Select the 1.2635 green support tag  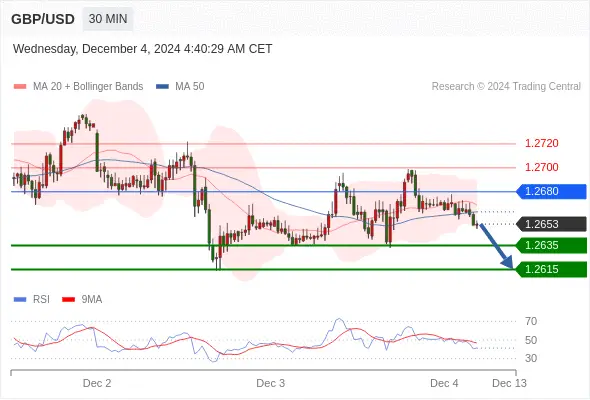point(551,245)
